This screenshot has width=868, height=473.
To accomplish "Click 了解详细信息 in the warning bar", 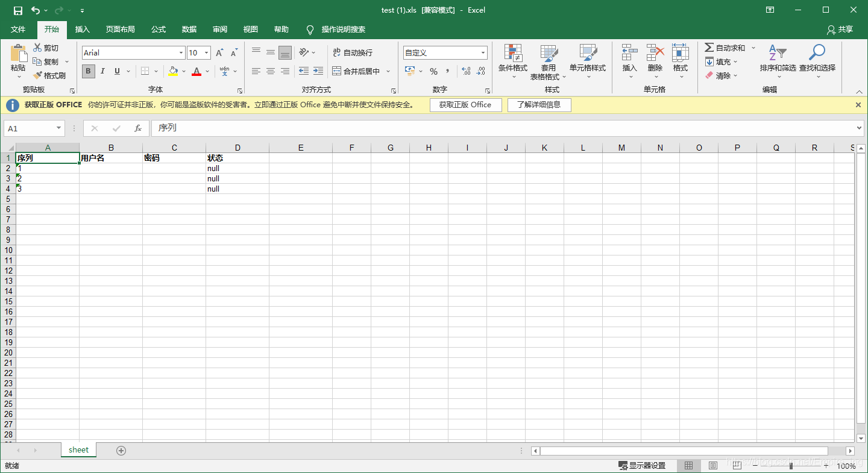I will (x=538, y=105).
